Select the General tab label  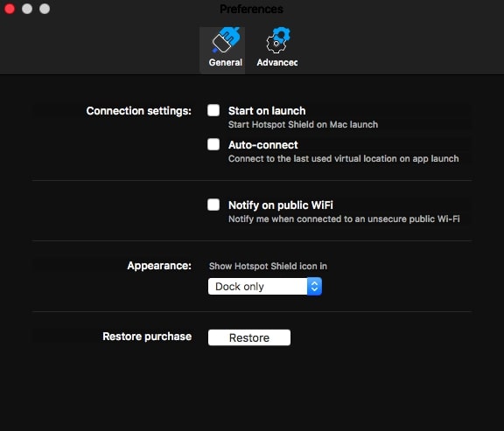[x=226, y=62]
